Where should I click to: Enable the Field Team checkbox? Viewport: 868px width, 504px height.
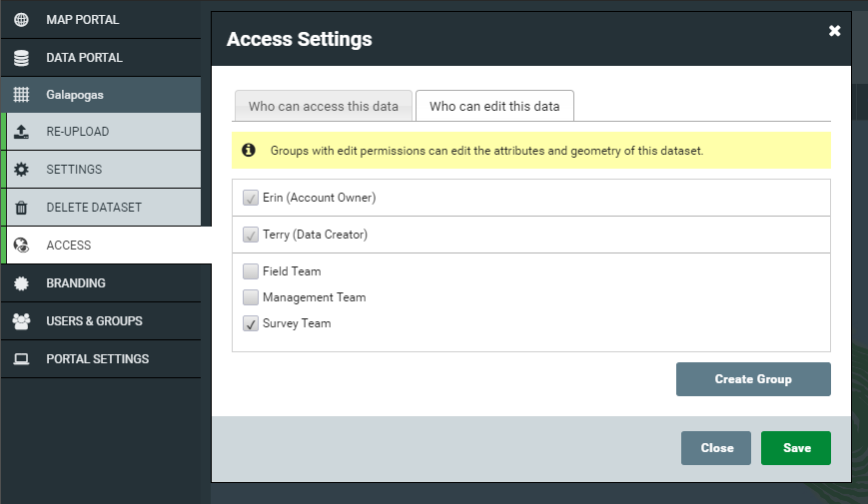point(251,271)
